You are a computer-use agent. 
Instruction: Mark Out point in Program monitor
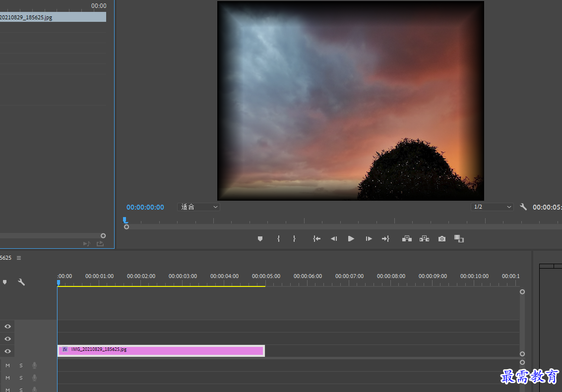point(294,239)
